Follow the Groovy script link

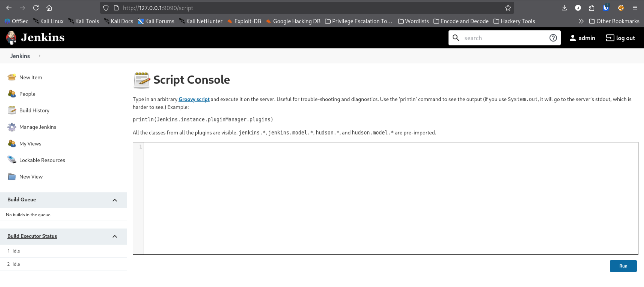click(x=194, y=99)
